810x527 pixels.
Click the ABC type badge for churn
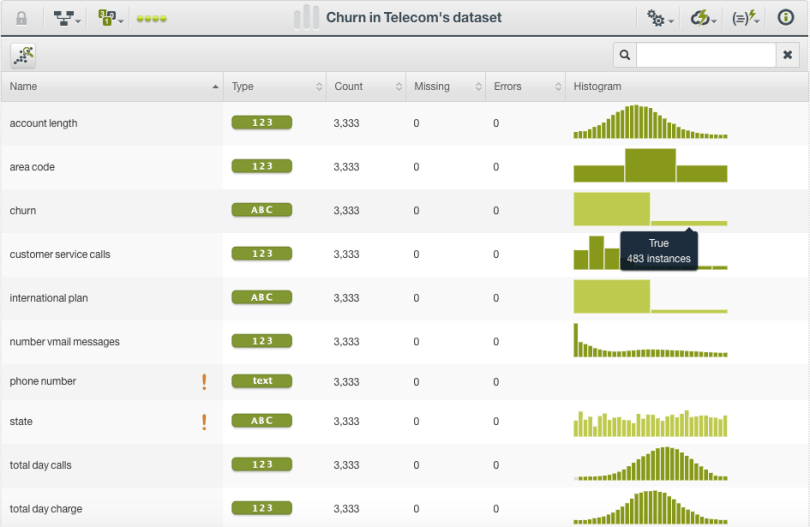pyautogui.click(x=262, y=210)
